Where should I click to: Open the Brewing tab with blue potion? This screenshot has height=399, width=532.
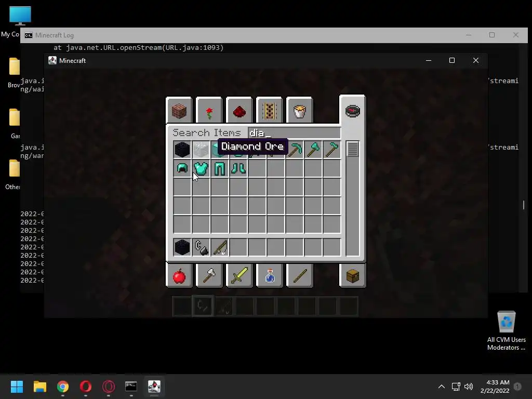click(270, 275)
